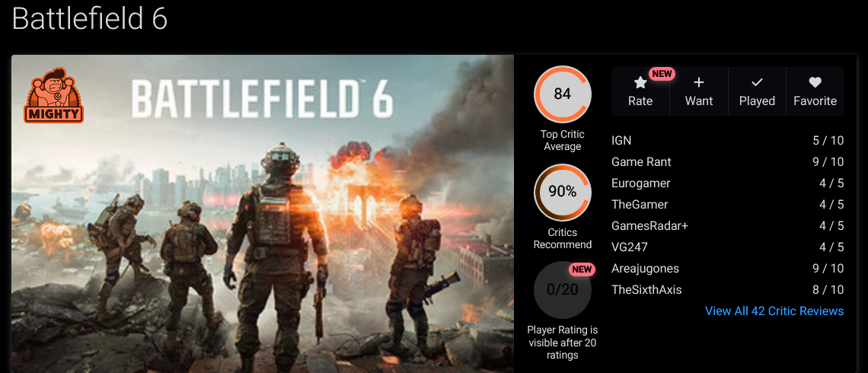Viewport: 868px width, 373px height.
Task: Click the Mighty badge mascot icon
Action: (54, 95)
